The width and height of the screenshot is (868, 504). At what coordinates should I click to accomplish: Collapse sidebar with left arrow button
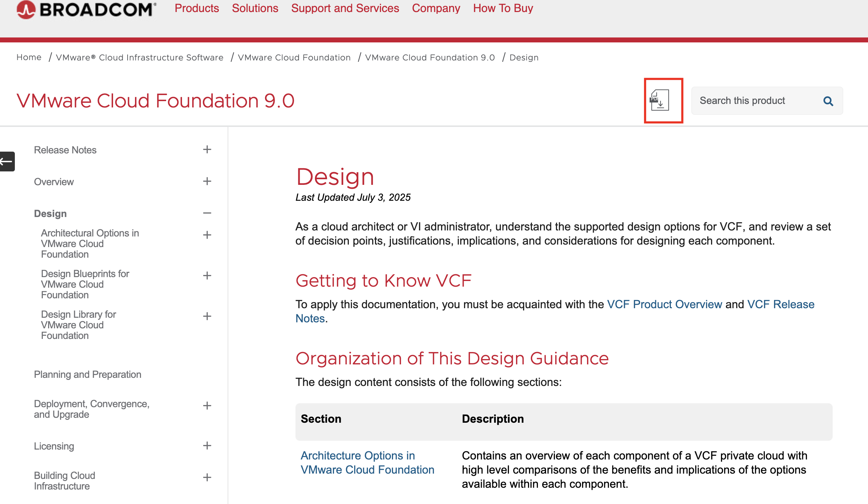(x=7, y=162)
